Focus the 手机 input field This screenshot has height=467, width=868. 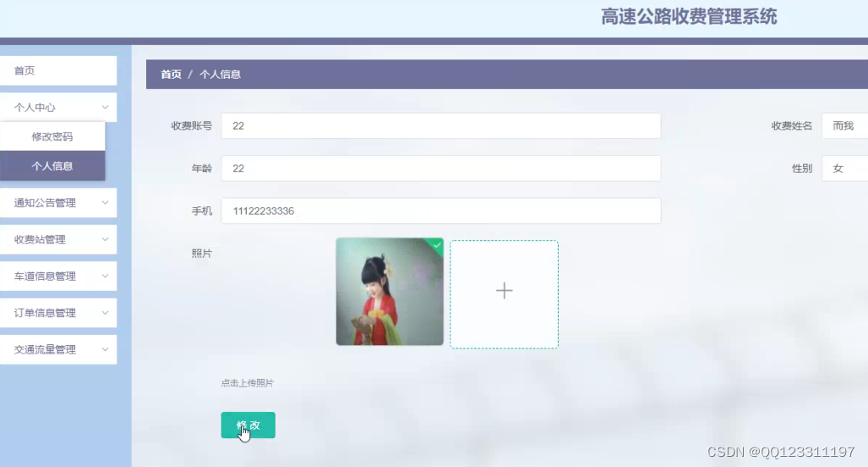point(441,211)
